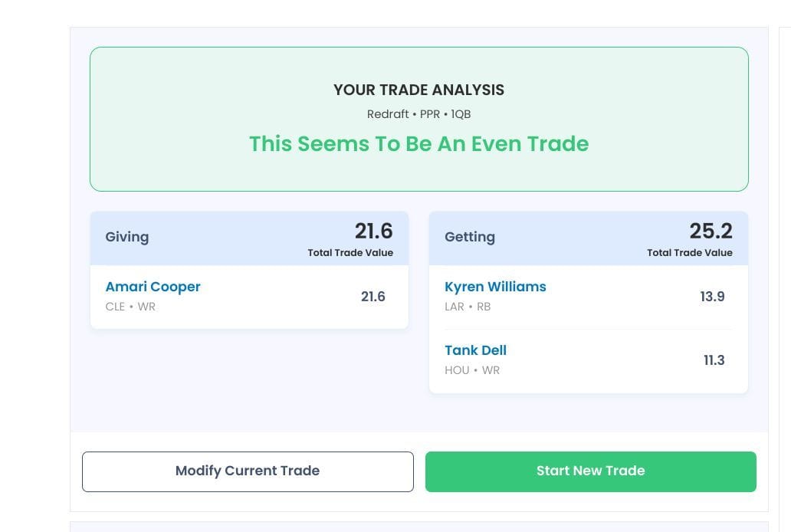Viewport: 791px width, 532px height.
Task: Click the partially visible panel below the buttons
Action: click(x=418, y=527)
